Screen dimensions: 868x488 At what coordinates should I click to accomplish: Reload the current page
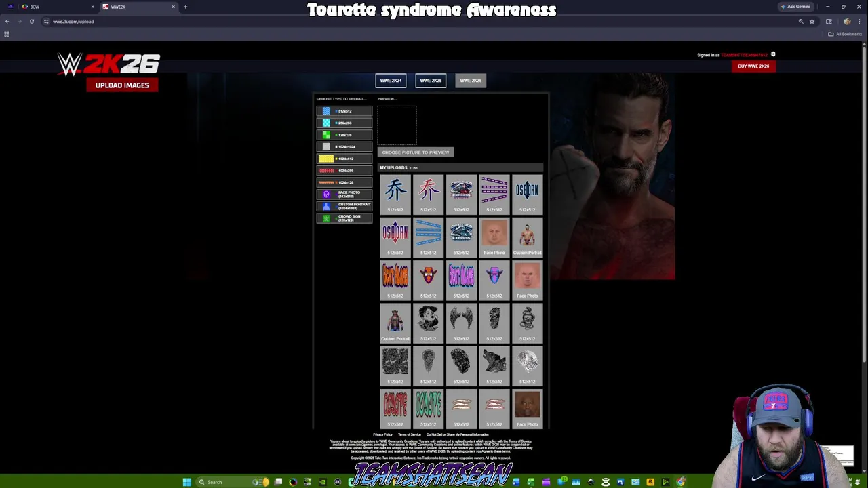(x=31, y=21)
